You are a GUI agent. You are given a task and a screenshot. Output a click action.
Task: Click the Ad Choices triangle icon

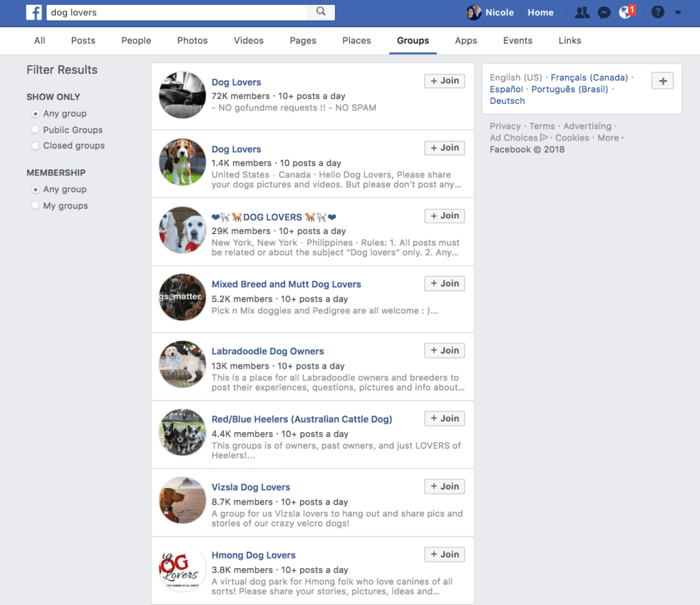tap(543, 138)
